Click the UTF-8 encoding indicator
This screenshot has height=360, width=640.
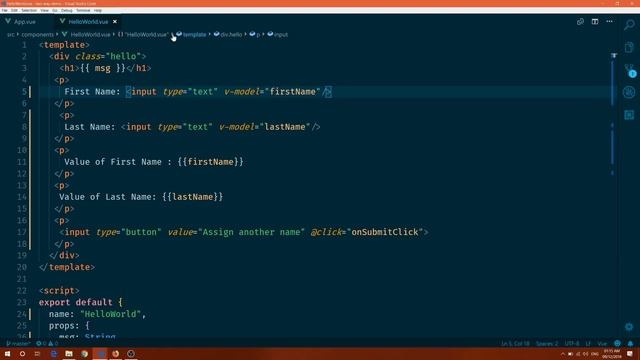pos(572,344)
